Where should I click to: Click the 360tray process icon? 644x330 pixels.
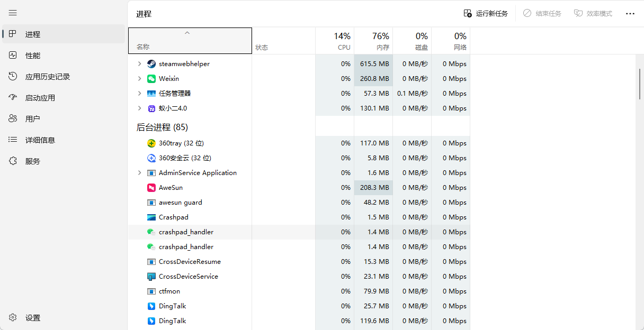(x=151, y=143)
